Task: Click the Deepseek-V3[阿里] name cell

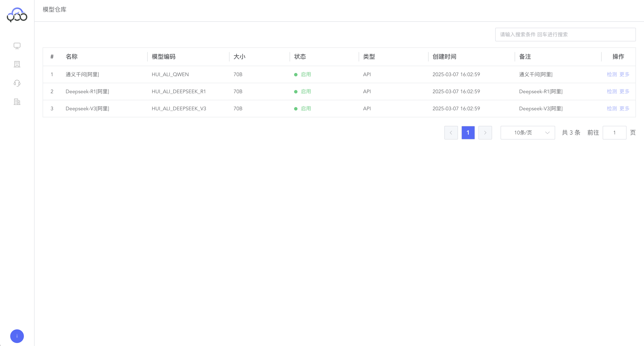Action: pyautogui.click(x=87, y=108)
